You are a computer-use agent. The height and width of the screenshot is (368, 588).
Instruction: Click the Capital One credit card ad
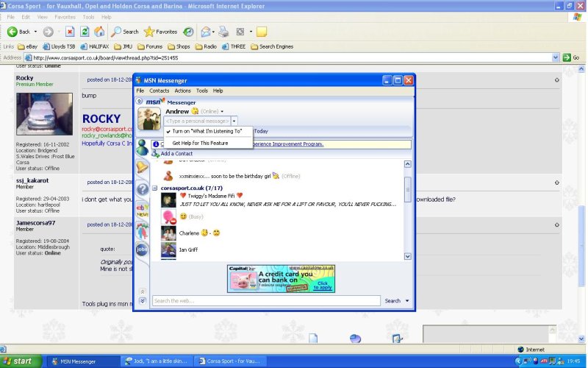coord(281,279)
